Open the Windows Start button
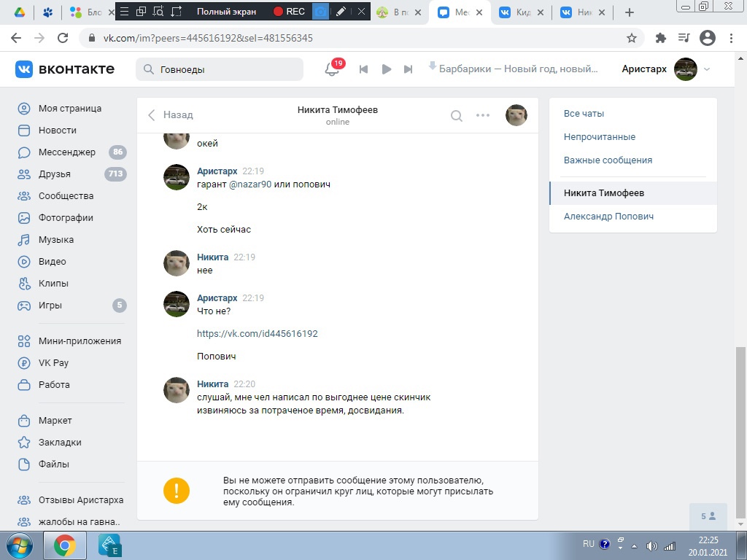The height and width of the screenshot is (560, 747). tap(18, 545)
